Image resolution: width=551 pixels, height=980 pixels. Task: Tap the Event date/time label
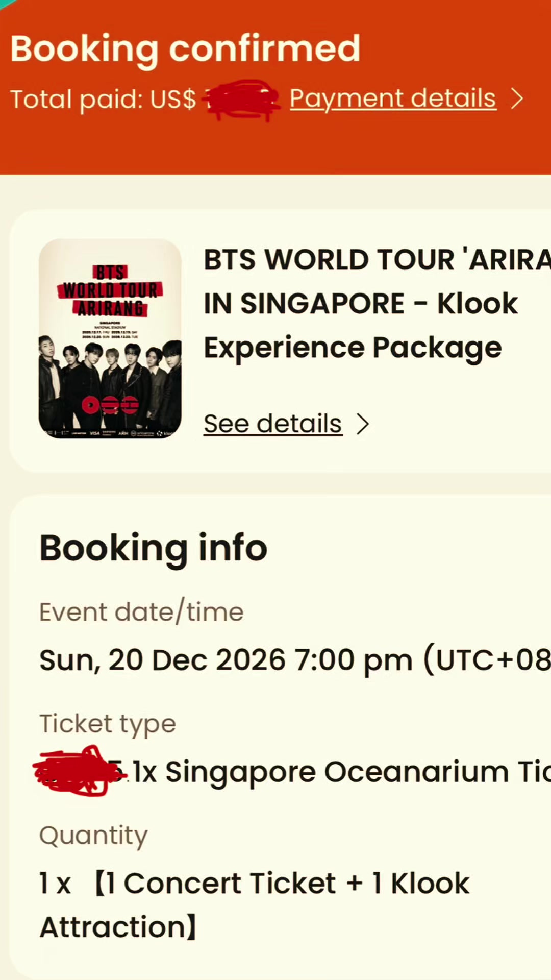(141, 611)
